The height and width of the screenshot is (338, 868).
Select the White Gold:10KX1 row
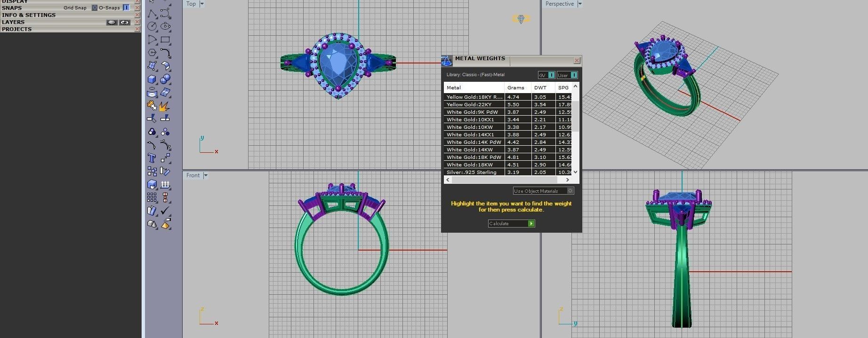pyautogui.click(x=508, y=119)
